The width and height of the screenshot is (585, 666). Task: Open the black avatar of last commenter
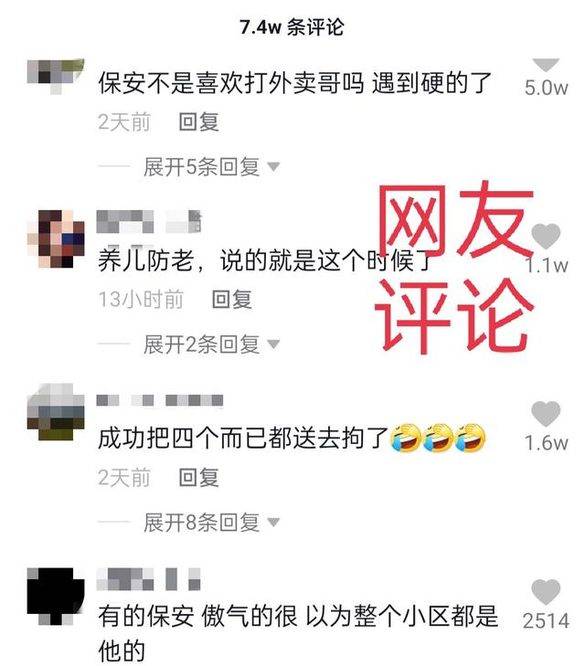[x=56, y=596]
